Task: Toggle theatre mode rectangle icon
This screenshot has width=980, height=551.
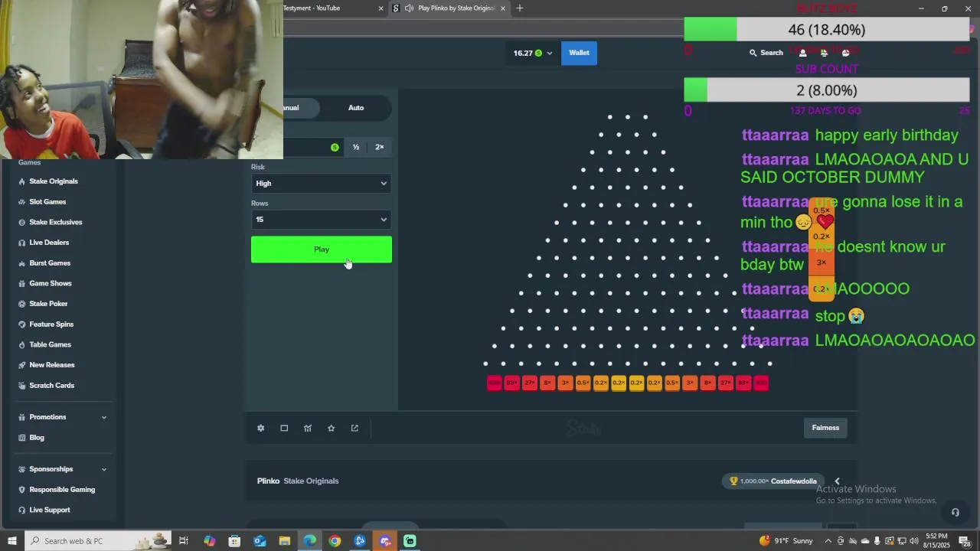Action: point(284,428)
